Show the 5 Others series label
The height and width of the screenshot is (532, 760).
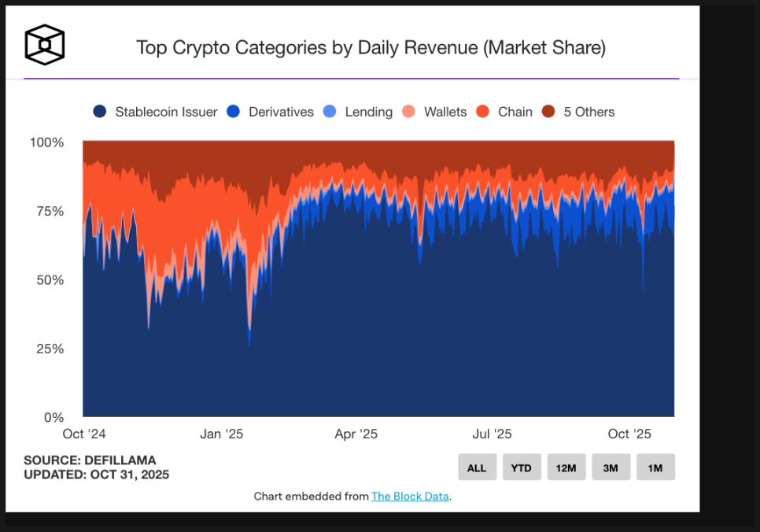pyautogui.click(x=589, y=112)
